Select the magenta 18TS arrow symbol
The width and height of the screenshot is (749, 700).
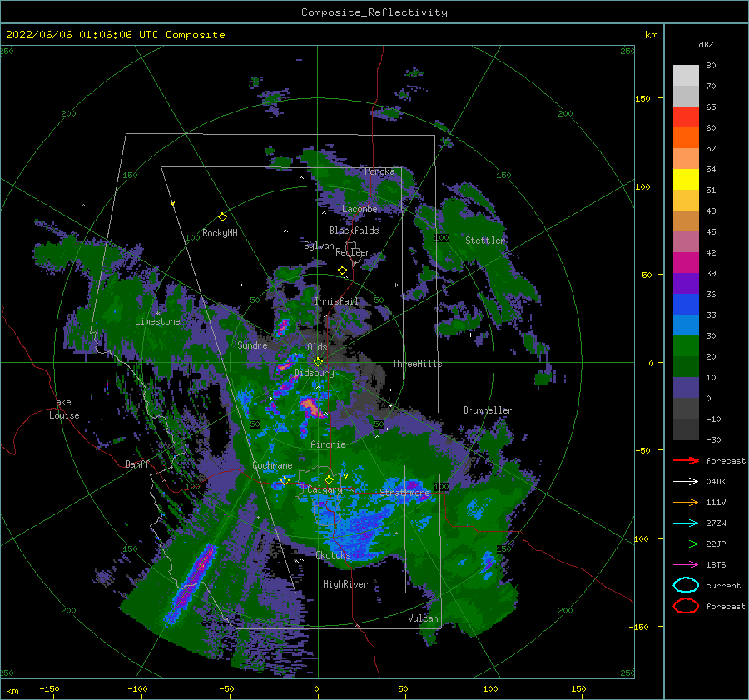point(686,565)
